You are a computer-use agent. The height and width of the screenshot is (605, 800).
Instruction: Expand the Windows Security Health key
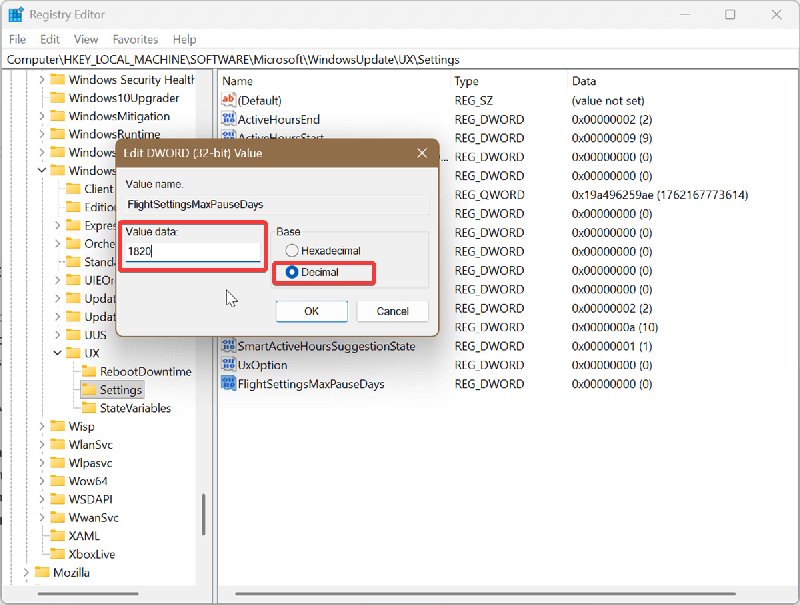(x=42, y=80)
